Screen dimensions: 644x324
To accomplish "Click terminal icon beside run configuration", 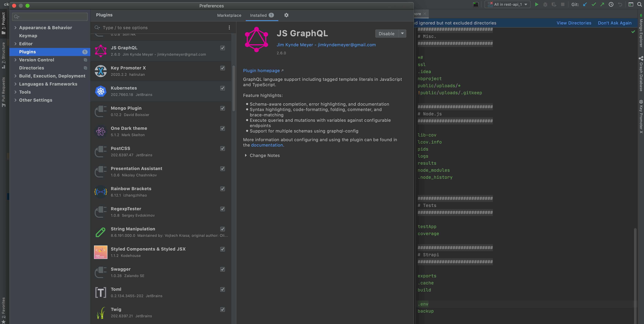I will pyautogui.click(x=475, y=5).
